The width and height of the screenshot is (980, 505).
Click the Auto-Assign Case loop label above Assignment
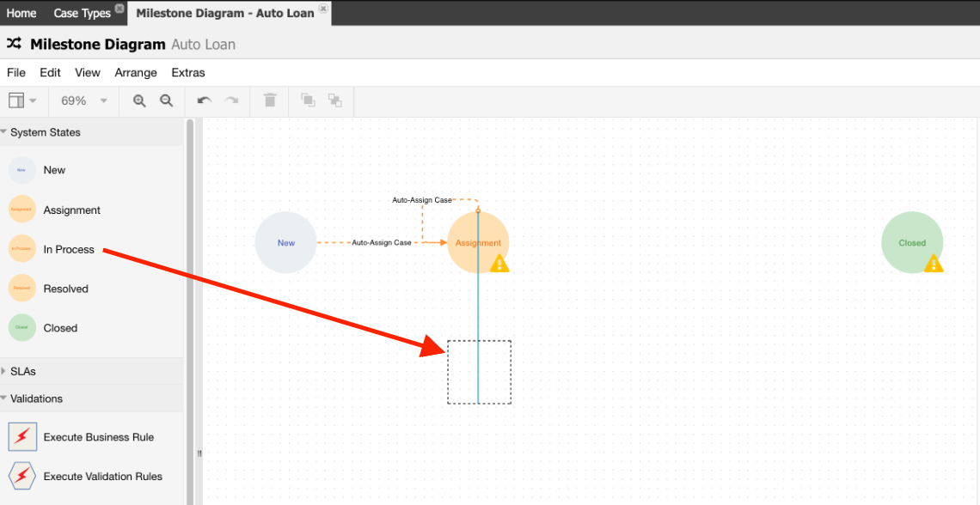(422, 200)
